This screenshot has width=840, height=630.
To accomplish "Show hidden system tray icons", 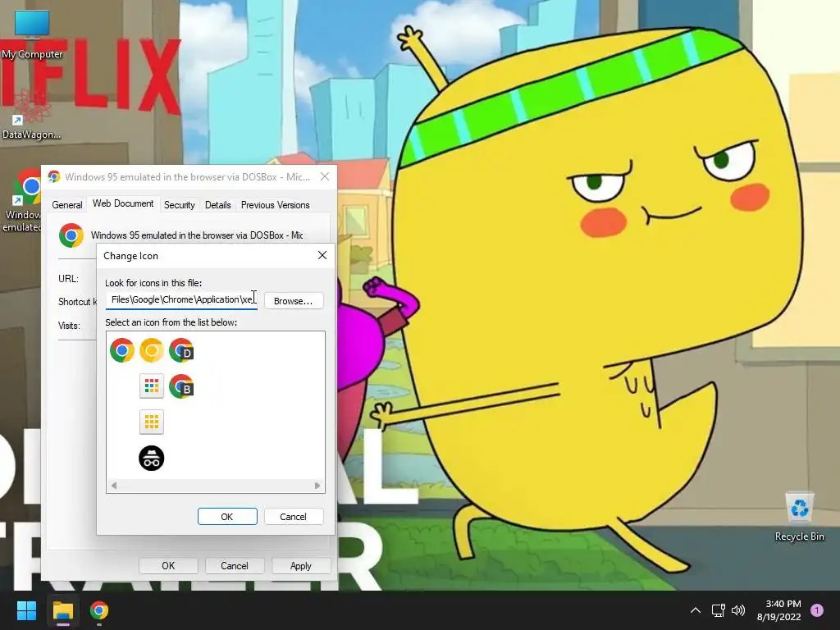I will pos(696,610).
